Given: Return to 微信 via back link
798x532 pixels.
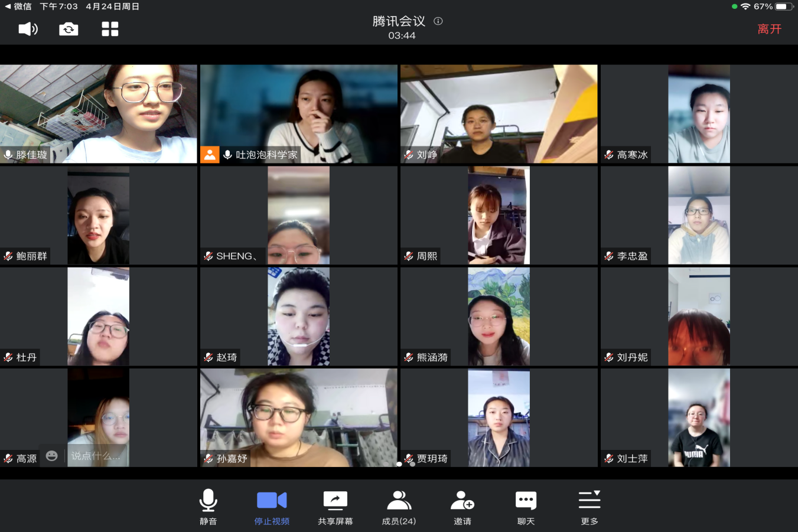Looking at the screenshot, I should tap(18, 6).
